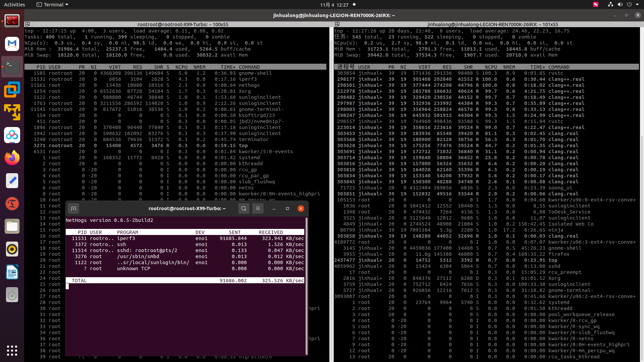
Task: Expand the Terminal app menu
Action: coord(52,5)
